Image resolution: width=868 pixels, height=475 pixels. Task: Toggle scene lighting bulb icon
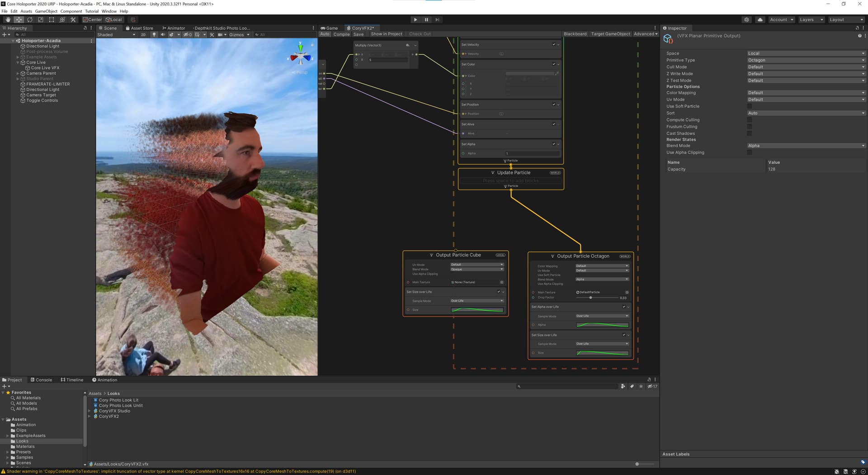tap(154, 35)
